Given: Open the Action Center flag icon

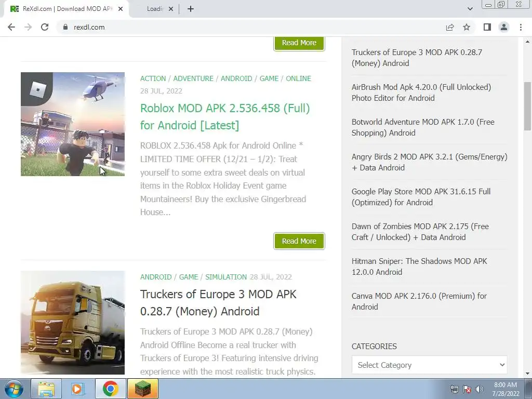Looking at the screenshot, I should (x=467, y=389).
